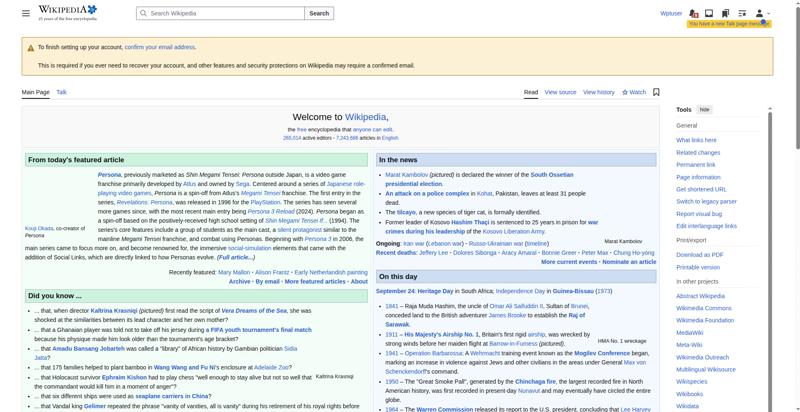Image resolution: width=800 pixels, height=412 pixels.
Task: Click Download as PDF
Action: tap(699, 255)
